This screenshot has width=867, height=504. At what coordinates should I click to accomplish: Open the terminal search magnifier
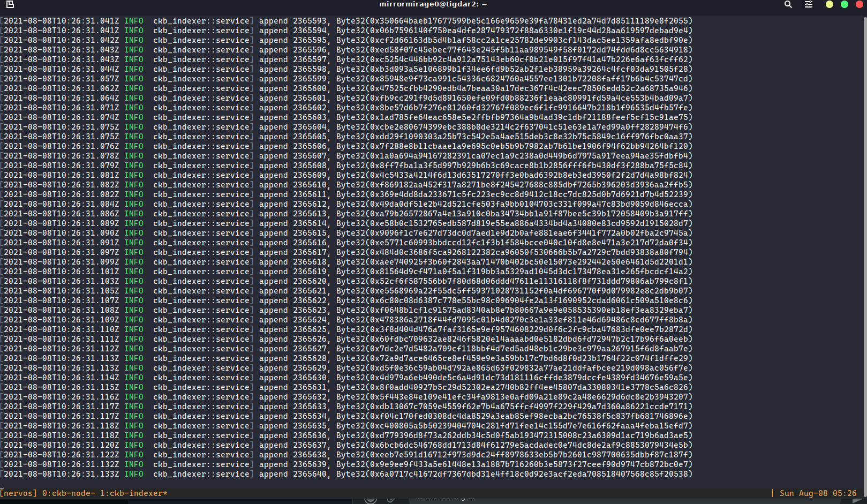click(x=788, y=4)
